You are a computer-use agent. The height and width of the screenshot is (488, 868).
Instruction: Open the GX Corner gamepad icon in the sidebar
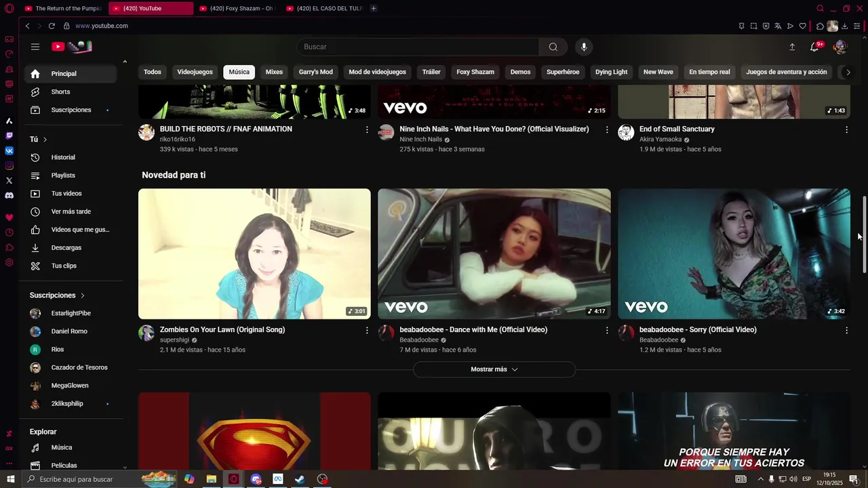pos(9,39)
